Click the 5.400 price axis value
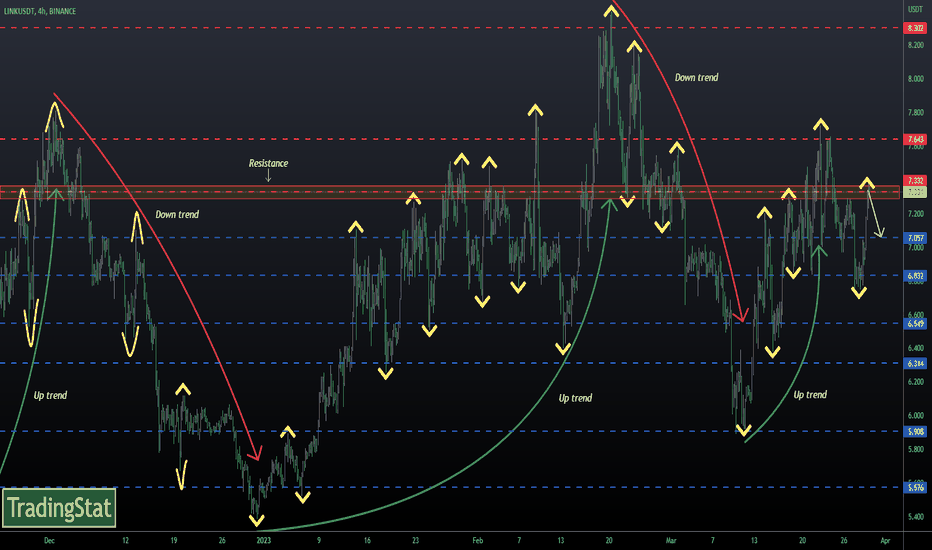 [915, 517]
